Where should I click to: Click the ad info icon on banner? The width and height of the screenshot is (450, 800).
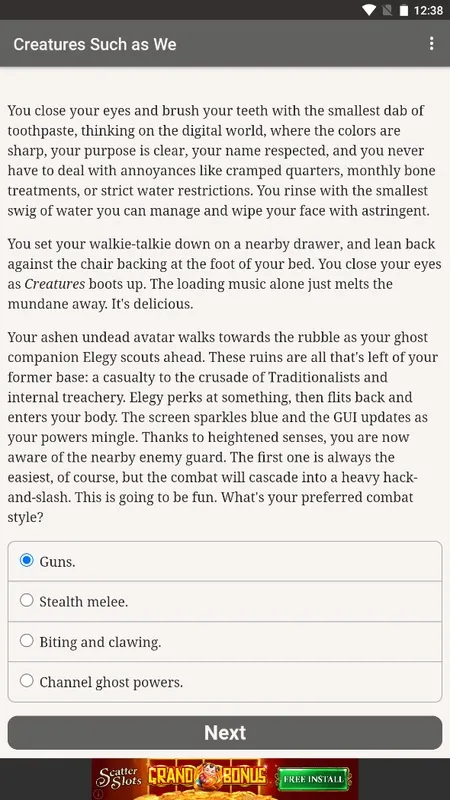(98, 794)
